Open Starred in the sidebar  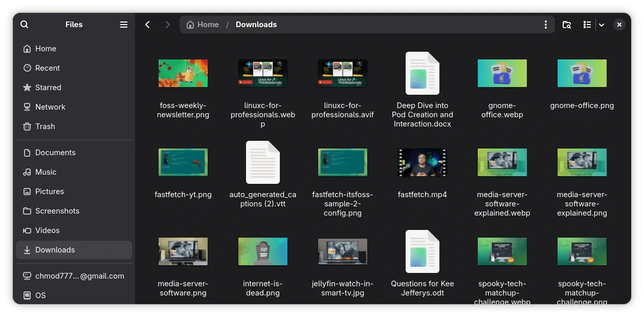pyautogui.click(x=74, y=88)
